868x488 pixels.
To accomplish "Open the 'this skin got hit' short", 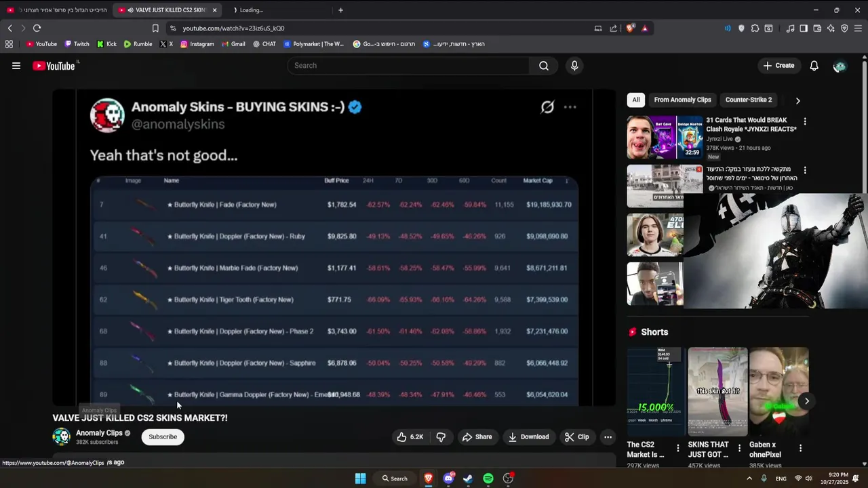I will (717, 392).
